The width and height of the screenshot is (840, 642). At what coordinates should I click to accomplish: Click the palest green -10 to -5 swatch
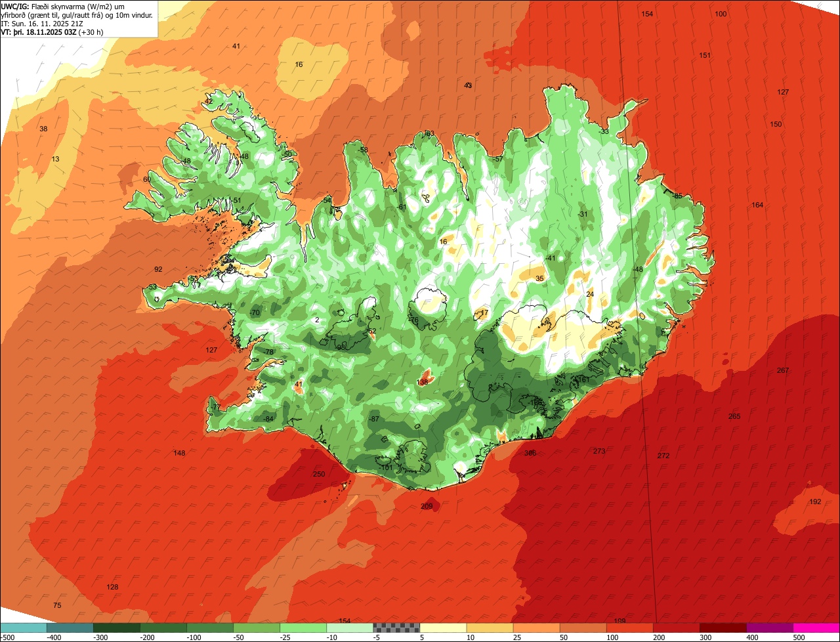(x=350, y=628)
